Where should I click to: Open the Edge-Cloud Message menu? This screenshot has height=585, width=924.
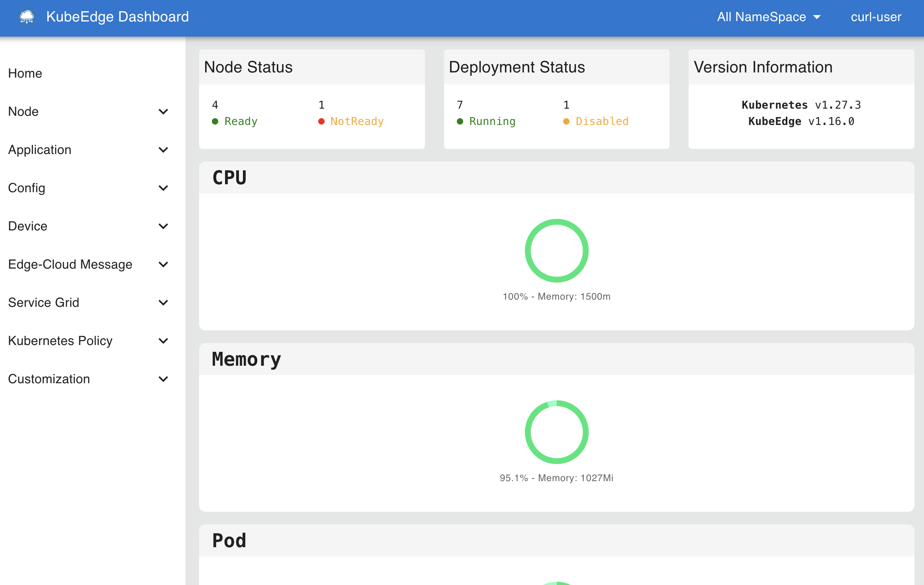70,264
